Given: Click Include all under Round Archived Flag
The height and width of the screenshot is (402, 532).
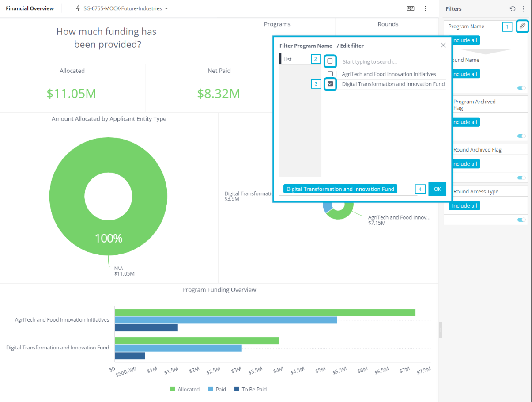Looking at the screenshot, I should tap(464, 164).
